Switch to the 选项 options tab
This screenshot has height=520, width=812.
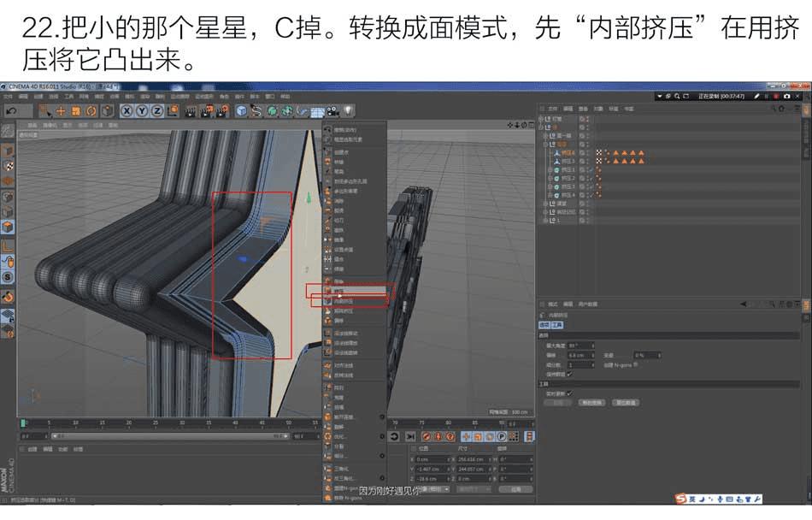point(544,325)
